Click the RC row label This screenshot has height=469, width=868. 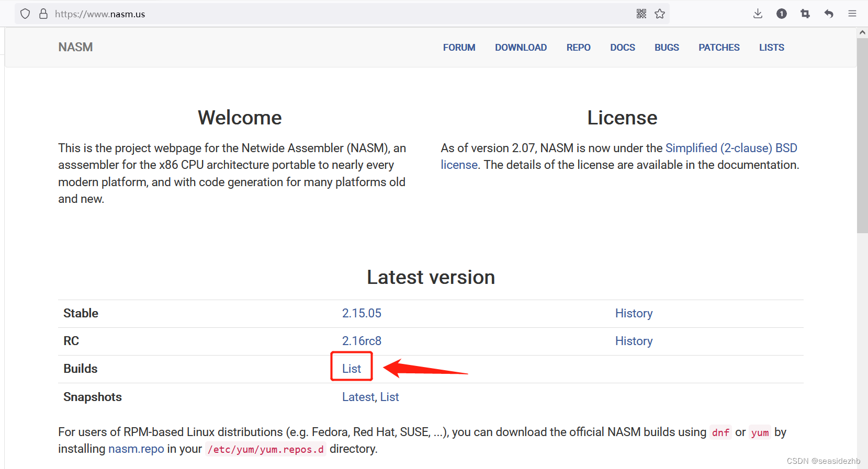click(71, 341)
